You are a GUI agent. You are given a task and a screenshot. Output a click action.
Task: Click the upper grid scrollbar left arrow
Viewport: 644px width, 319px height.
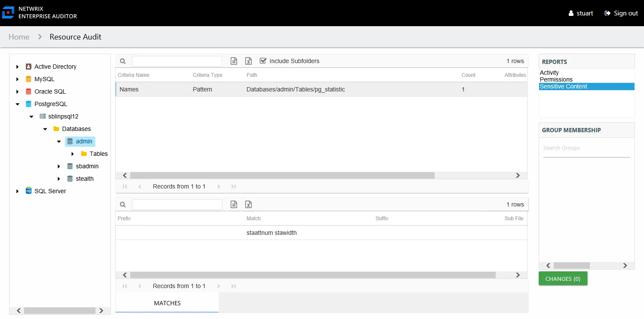point(125,175)
